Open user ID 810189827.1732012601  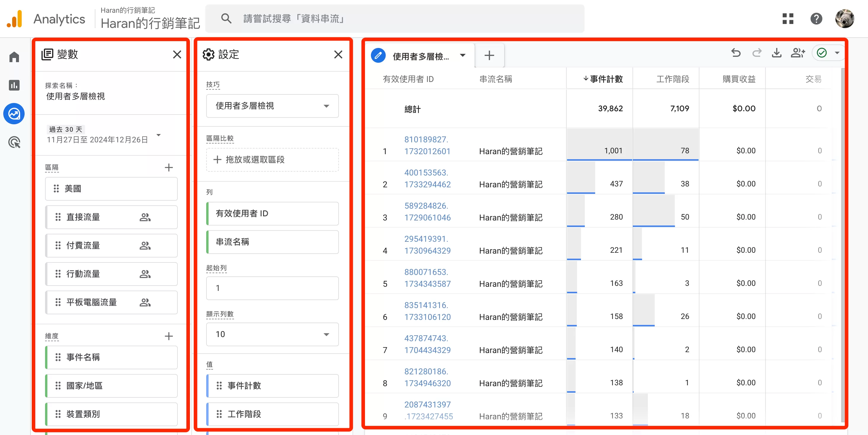pyautogui.click(x=427, y=145)
